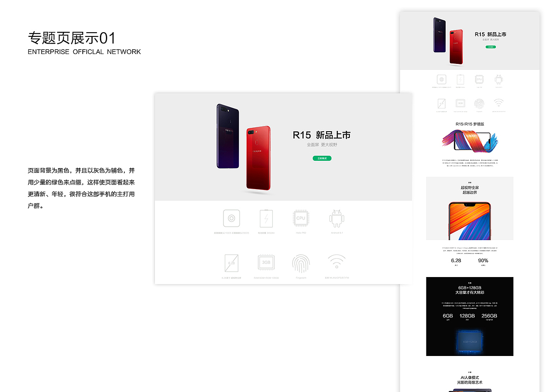This screenshot has width=549, height=392.
Task: Select the large R15 新品上市 headline
Action: pyautogui.click(x=322, y=135)
